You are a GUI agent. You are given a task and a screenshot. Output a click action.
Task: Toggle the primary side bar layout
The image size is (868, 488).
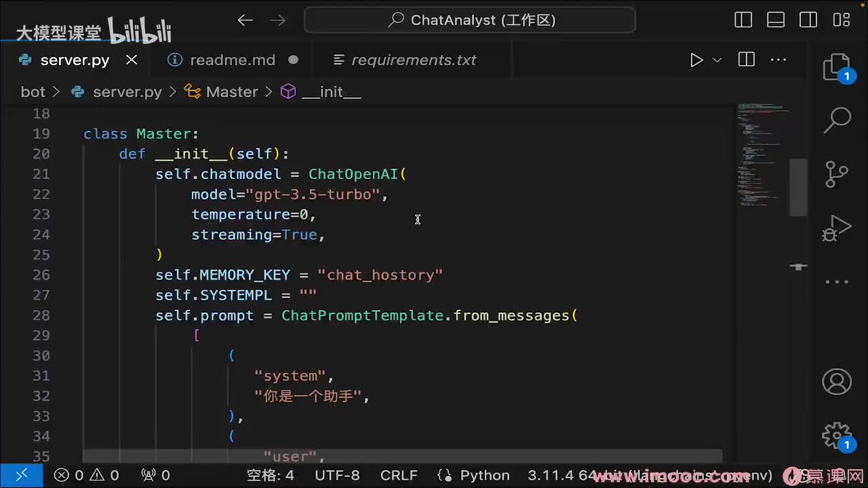coord(743,20)
